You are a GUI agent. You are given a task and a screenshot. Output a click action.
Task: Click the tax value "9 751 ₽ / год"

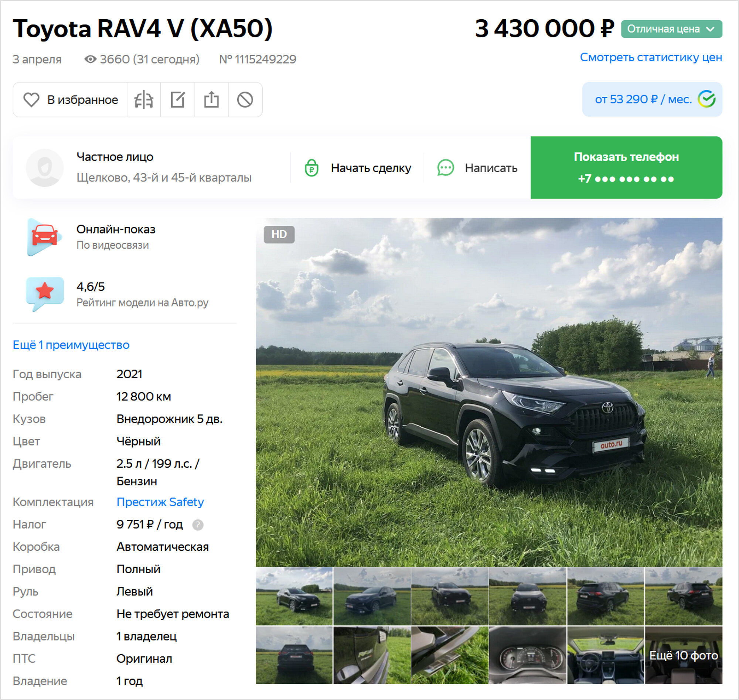point(149,524)
